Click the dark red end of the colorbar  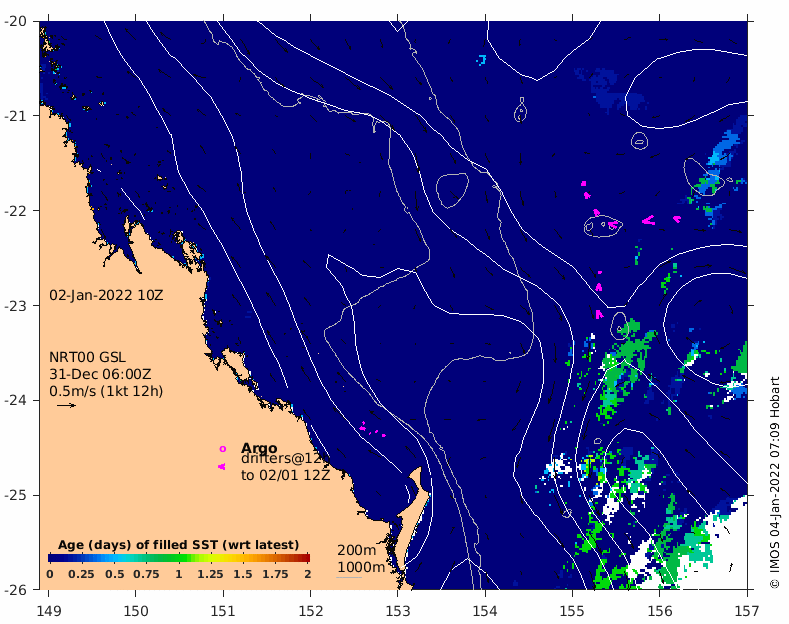pos(305,558)
